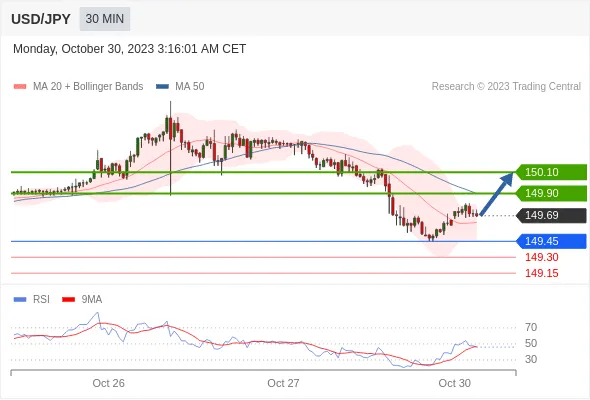Select the USD/JPY symbol title
Image resolution: width=590 pixels, height=400 pixels.
[41, 19]
